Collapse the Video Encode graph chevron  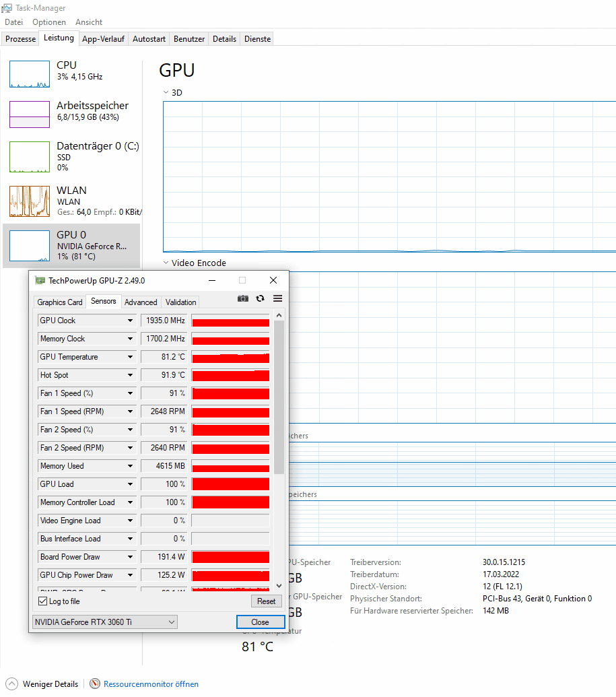coord(166,263)
